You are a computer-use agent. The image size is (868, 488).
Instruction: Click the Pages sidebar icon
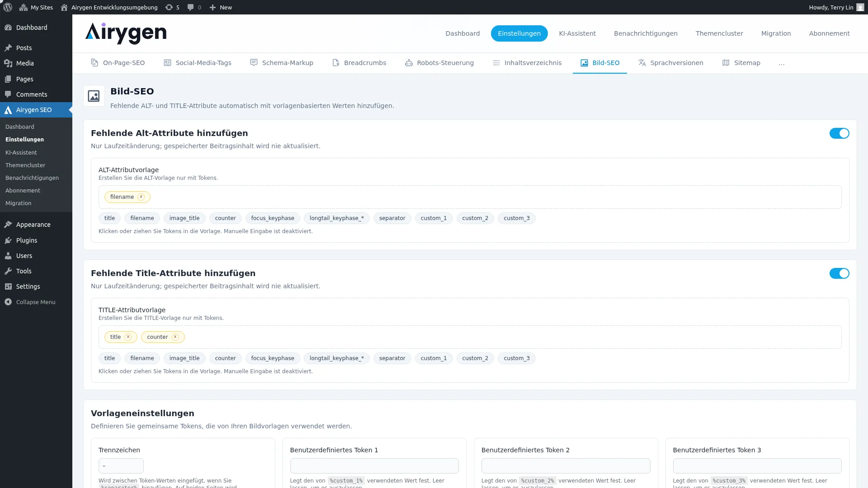point(8,79)
